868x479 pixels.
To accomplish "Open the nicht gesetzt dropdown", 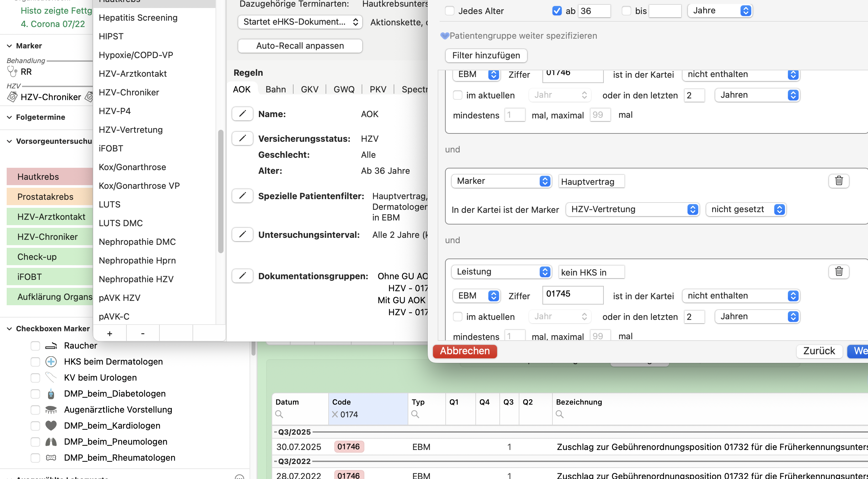I will [746, 209].
